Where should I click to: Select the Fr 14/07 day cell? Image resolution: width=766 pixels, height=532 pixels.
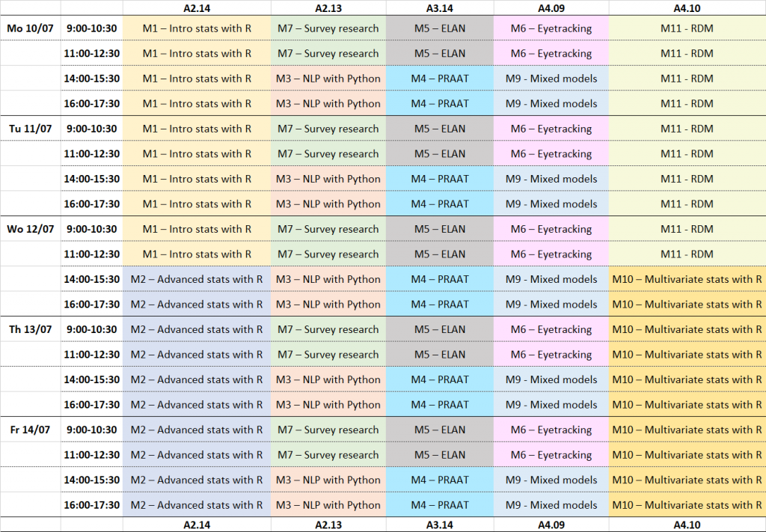tap(30, 429)
